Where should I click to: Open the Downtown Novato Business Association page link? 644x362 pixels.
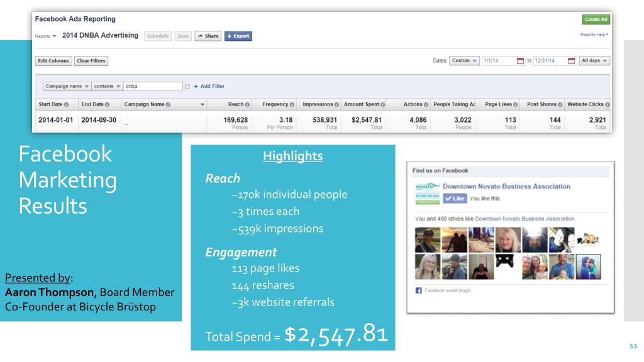pyautogui.click(x=506, y=186)
